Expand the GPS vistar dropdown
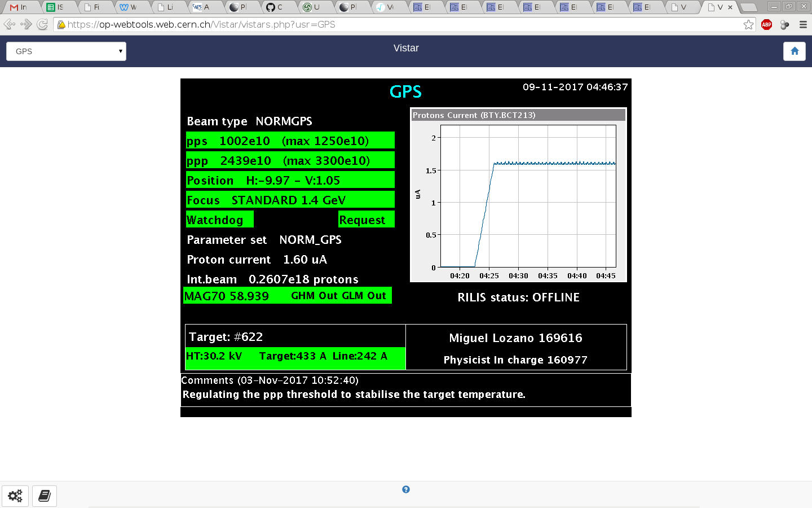 coord(66,51)
